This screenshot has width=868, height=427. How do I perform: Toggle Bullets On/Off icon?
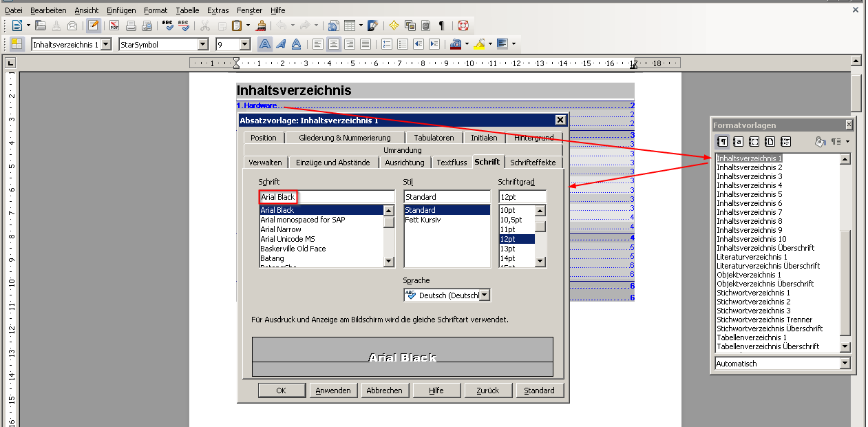pyautogui.click(x=403, y=44)
